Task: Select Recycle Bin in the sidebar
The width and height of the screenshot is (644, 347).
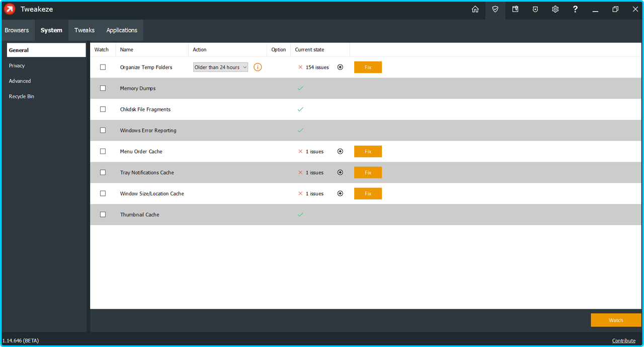Action: 46,96
